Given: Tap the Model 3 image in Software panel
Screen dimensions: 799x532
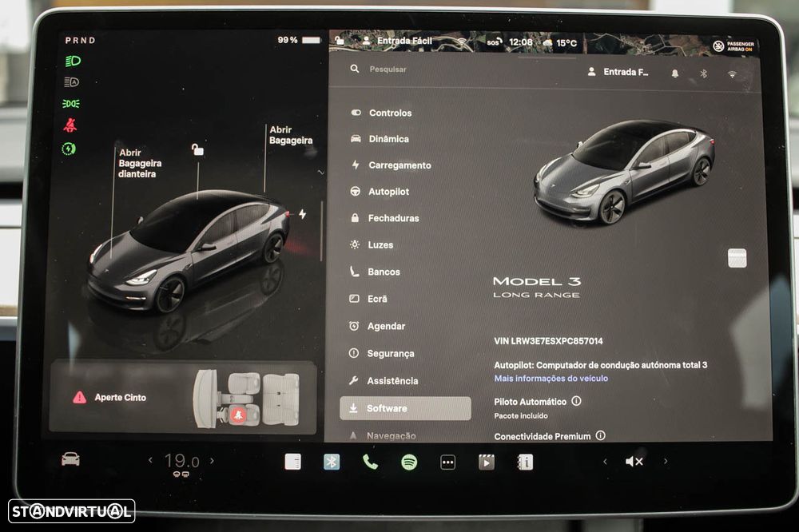Looking at the screenshot, I should 624,173.
